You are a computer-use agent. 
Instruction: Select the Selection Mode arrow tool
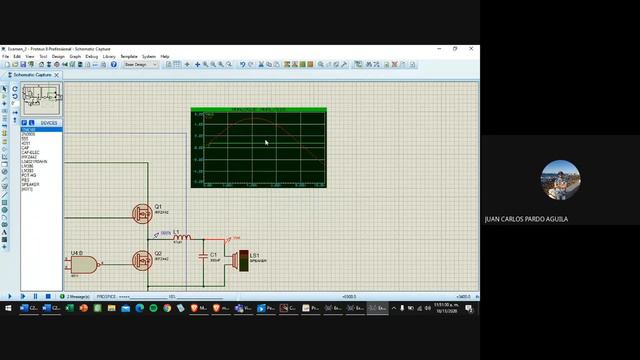pos(4,89)
